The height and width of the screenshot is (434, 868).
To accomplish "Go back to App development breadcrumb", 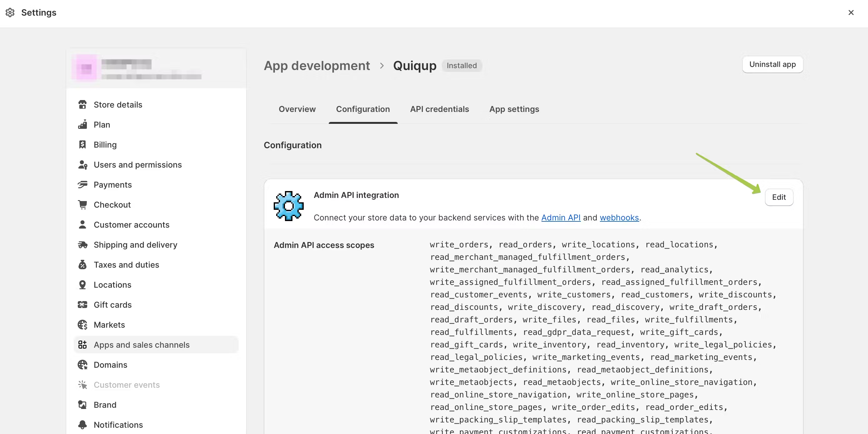I will (x=317, y=65).
